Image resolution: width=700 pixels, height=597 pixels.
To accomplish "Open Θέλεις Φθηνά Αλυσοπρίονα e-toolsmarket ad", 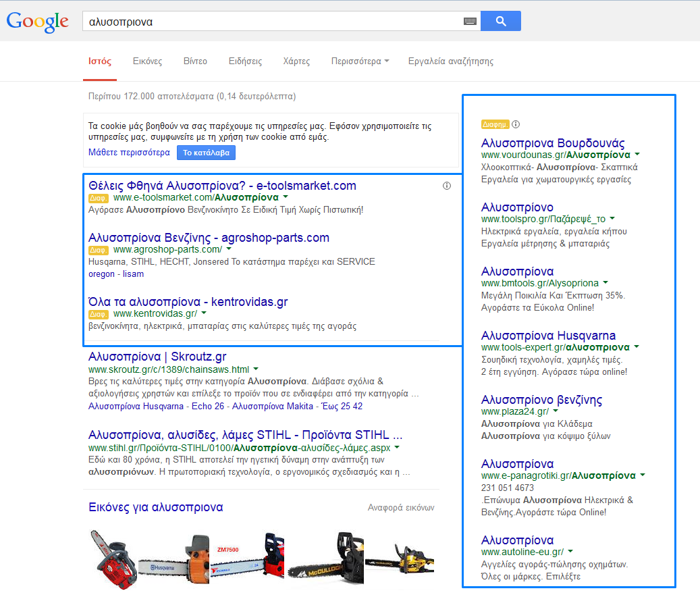I will tap(222, 185).
